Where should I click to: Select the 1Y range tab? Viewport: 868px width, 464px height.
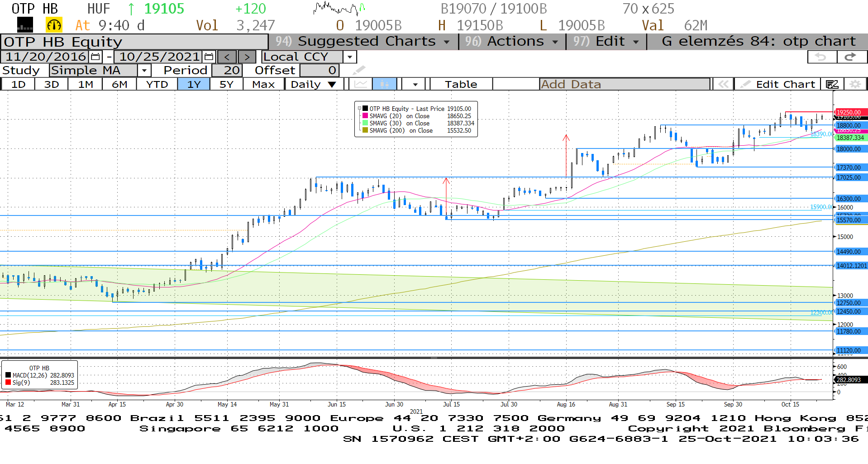[194, 84]
